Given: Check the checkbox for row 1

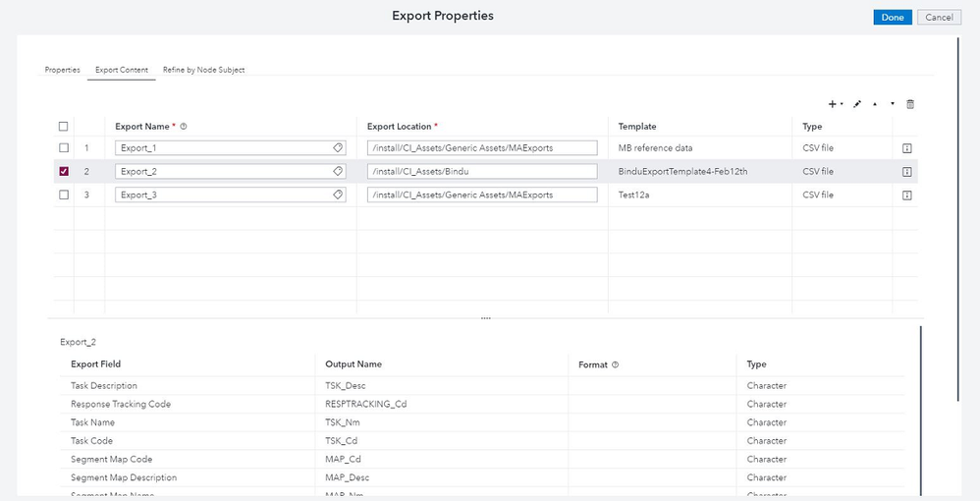Looking at the screenshot, I should click(63, 148).
